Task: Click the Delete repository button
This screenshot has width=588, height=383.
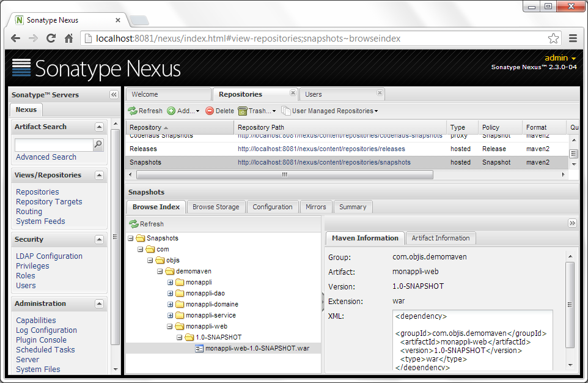Action: (x=220, y=111)
